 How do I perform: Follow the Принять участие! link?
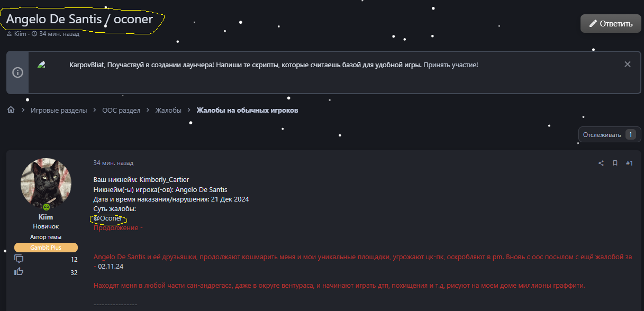[x=451, y=65]
